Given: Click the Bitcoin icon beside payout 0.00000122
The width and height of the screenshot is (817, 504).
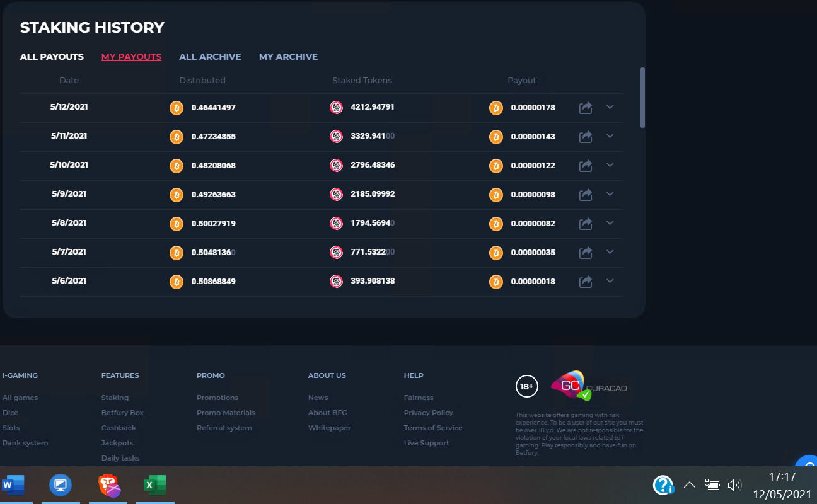Looking at the screenshot, I should pos(496,166).
